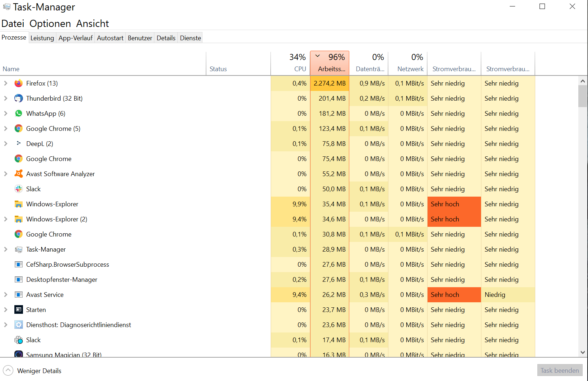Click Weniger Details to collapse view
Viewport: 588px width, 381px height.
(x=32, y=371)
